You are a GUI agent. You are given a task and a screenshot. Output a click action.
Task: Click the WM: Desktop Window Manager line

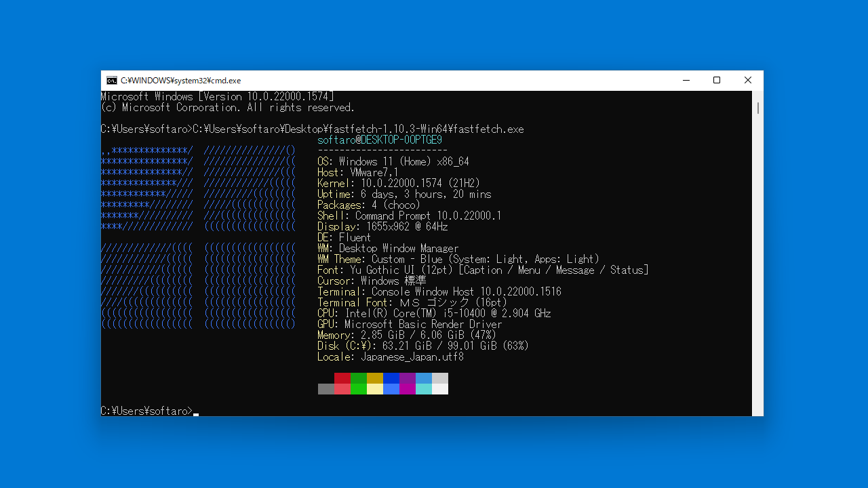[388, 249]
